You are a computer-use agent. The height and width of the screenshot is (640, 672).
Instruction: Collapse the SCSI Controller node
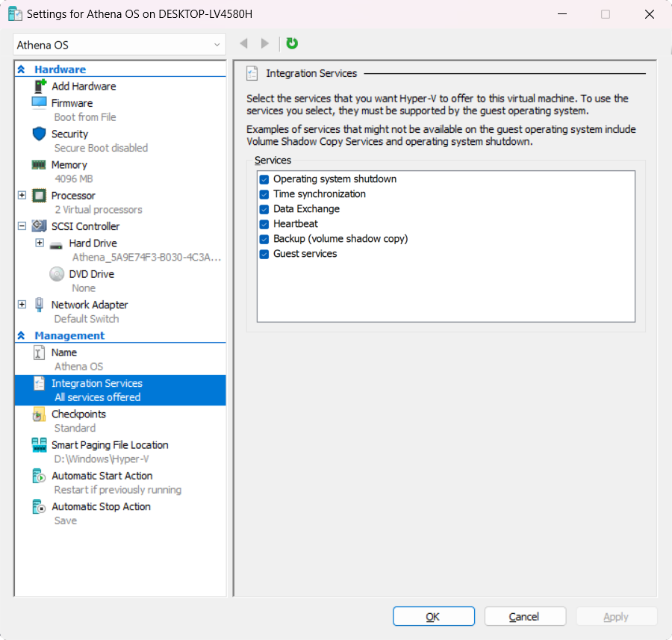22,226
